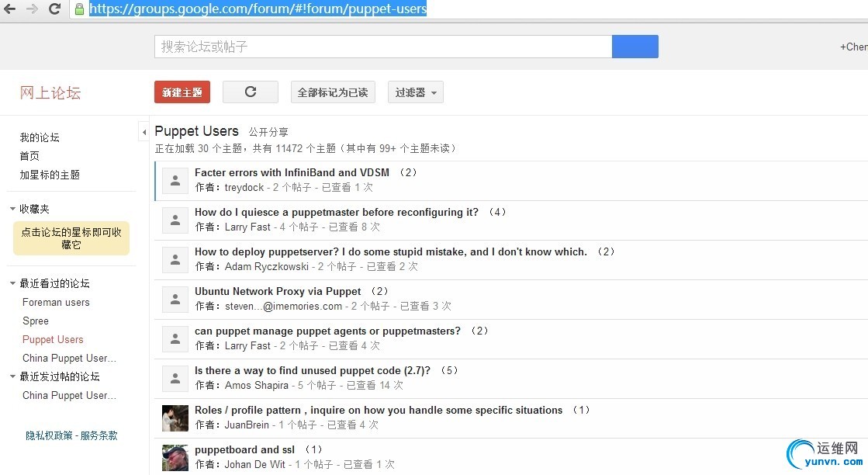Viewport: 868px width, 475px height.
Task: Open topic 'How to deploy puppetserver?'
Action: [391, 252]
